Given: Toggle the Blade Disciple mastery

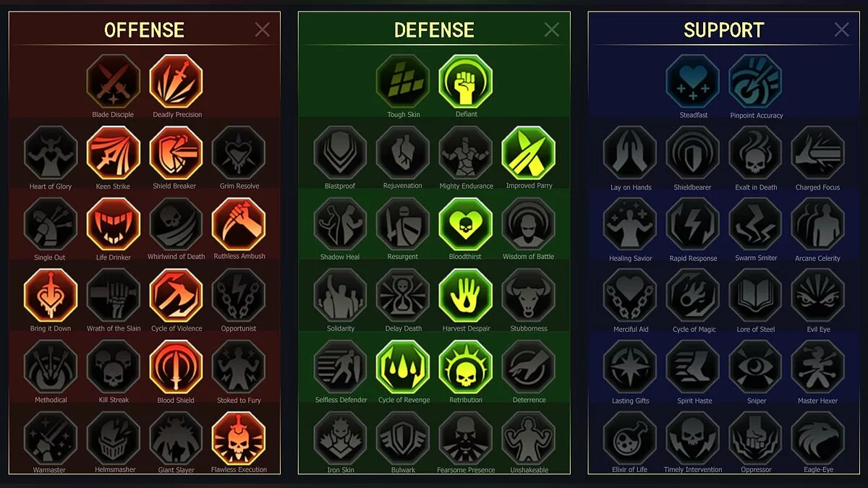Looking at the screenshot, I should [114, 81].
